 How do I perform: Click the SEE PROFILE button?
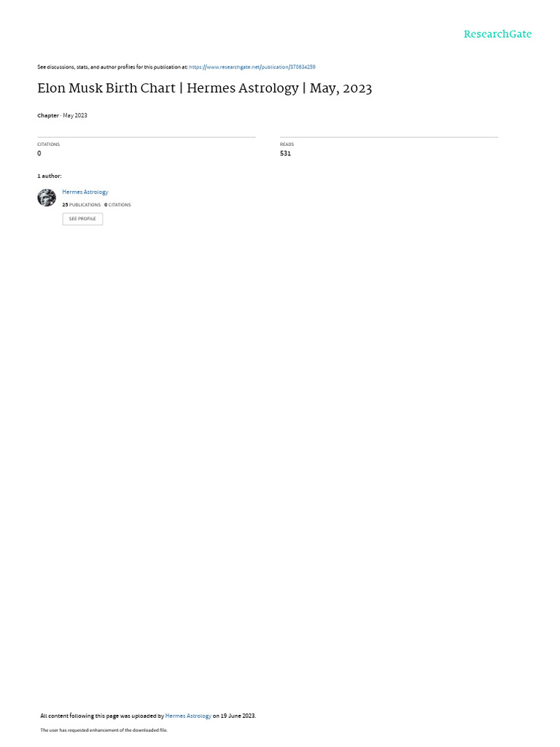coord(82,219)
